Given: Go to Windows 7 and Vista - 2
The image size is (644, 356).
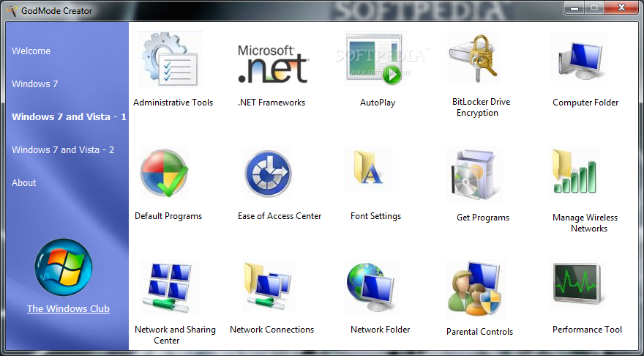Looking at the screenshot, I should [x=63, y=149].
